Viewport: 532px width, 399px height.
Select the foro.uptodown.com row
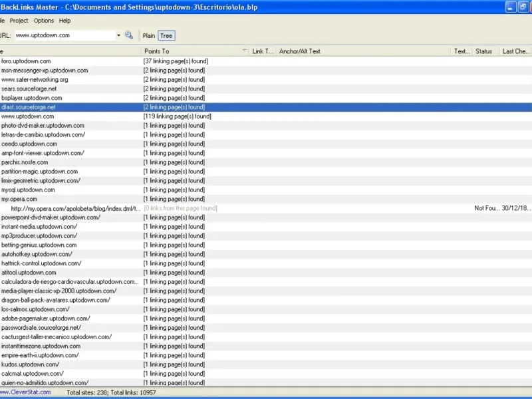pos(266,61)
